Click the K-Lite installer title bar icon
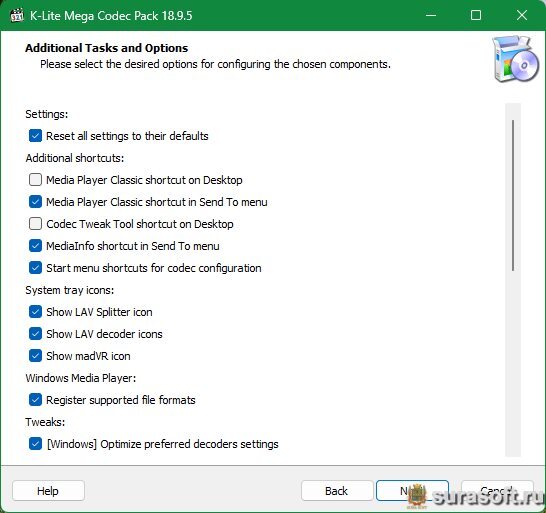Screen dimensions: 546x513 click(17, 15)
